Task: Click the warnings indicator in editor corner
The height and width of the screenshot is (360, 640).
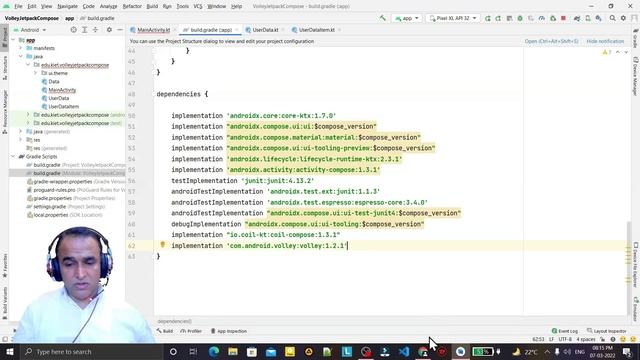Action: [607, 52]
